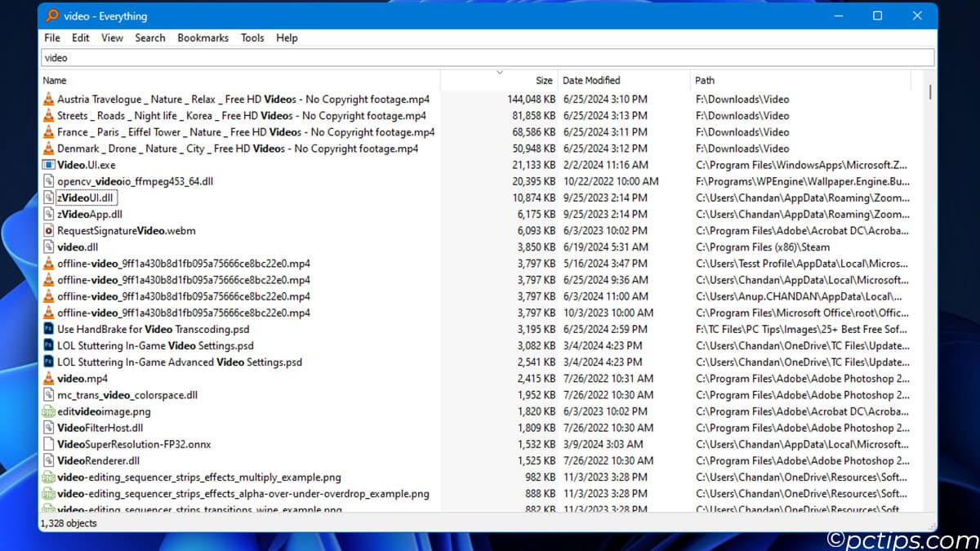
Task: Sort results by Size column header
Action: [x=543, y=80]
